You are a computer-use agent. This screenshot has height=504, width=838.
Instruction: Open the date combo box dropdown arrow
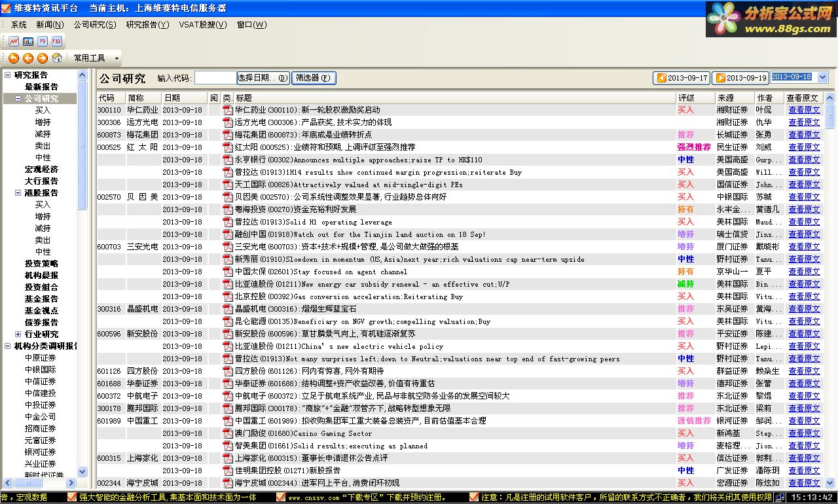tap(822, 77)
